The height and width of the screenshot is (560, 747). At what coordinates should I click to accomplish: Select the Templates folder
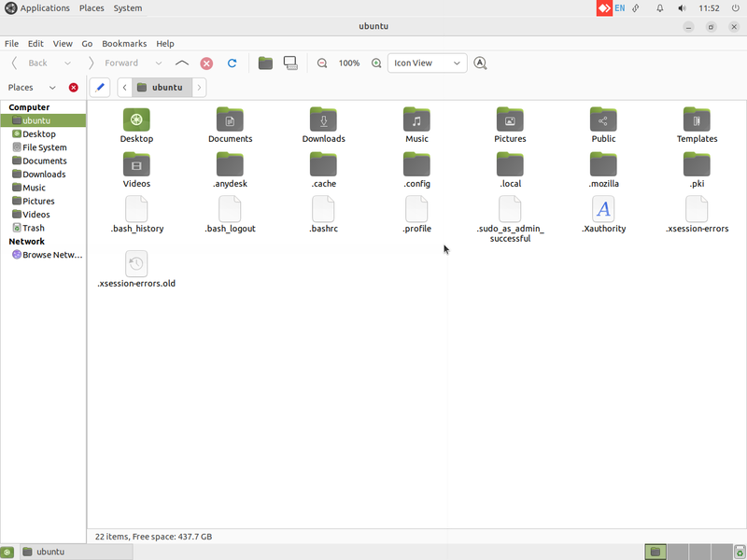[x=697, y=125]
